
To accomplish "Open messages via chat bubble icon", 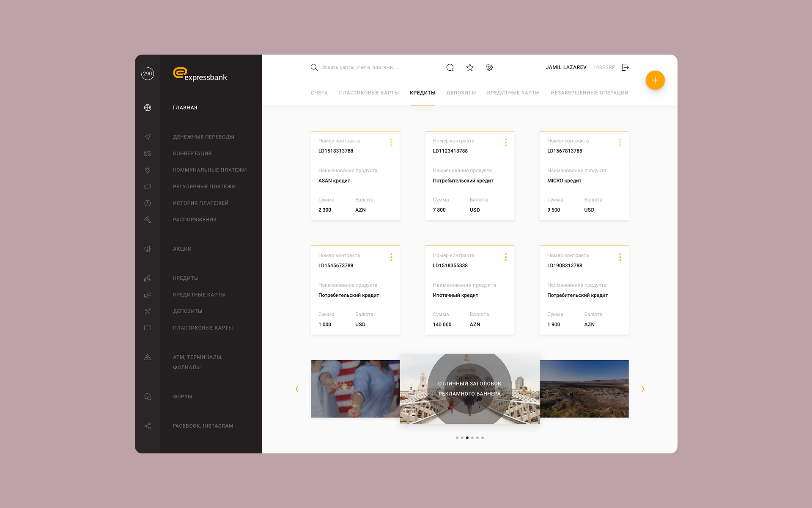I will (450, 67).
